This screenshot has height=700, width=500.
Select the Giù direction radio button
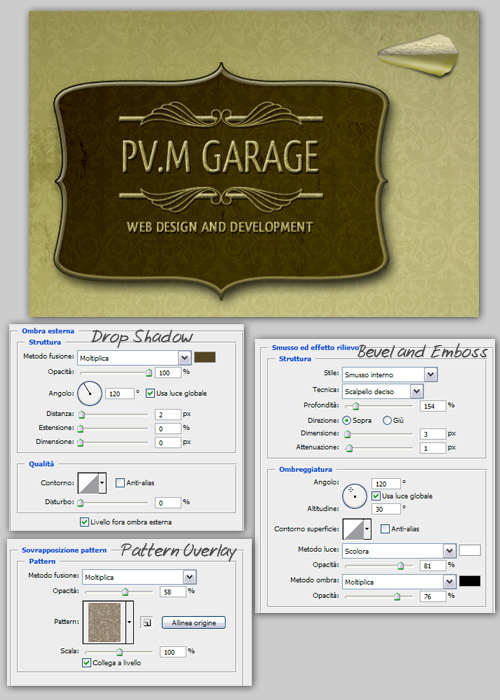(x=387, y=421)
